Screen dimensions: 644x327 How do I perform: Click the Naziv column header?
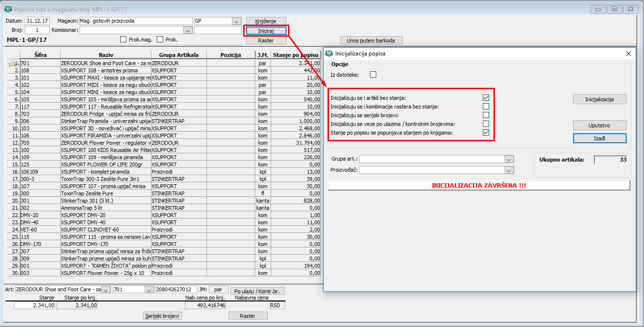pyautogui.click(x=106, y=55)
